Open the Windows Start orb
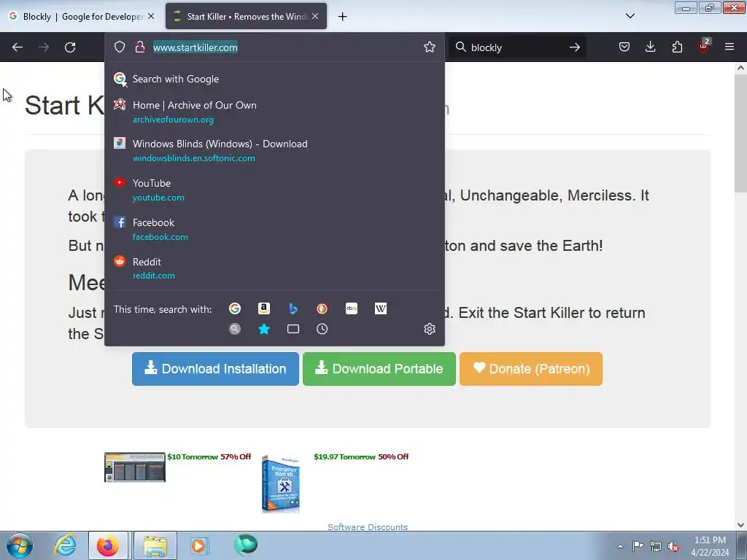The image size is (747, 560). click(20, 545)
